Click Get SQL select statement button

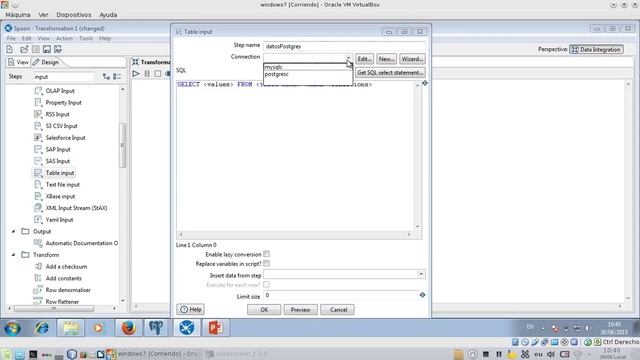pos(390,73)
